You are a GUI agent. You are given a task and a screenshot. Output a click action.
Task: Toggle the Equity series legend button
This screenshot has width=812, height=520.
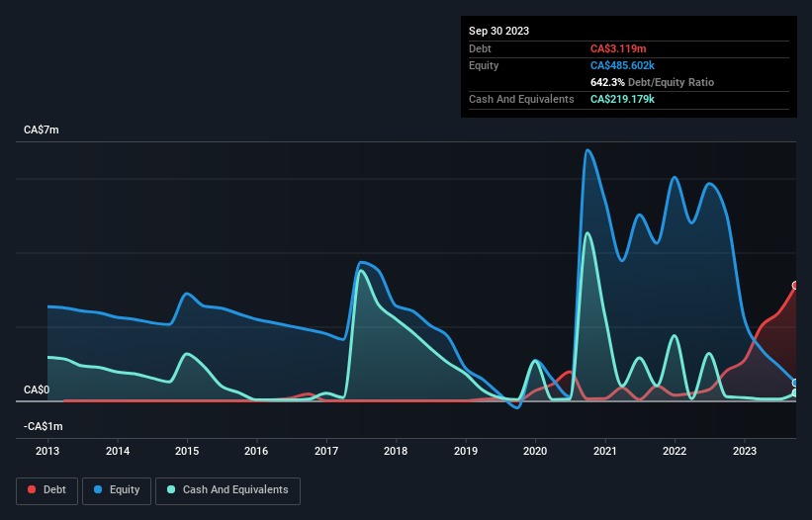117,490
